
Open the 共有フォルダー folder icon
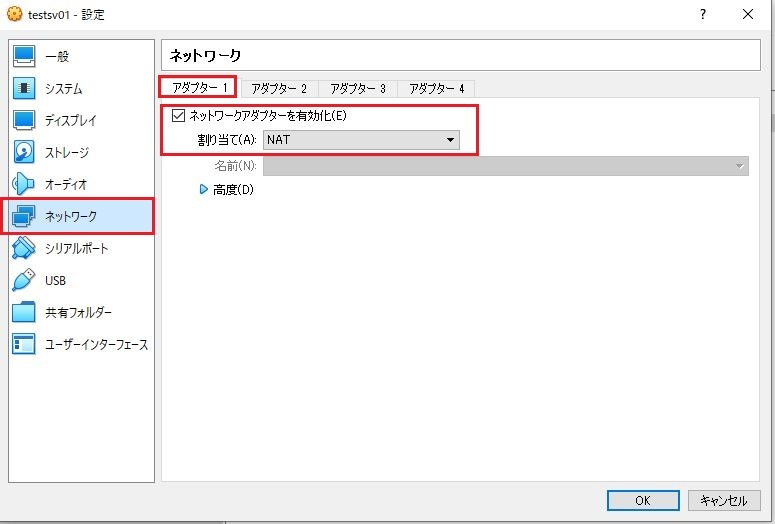[x=24, y=312]
